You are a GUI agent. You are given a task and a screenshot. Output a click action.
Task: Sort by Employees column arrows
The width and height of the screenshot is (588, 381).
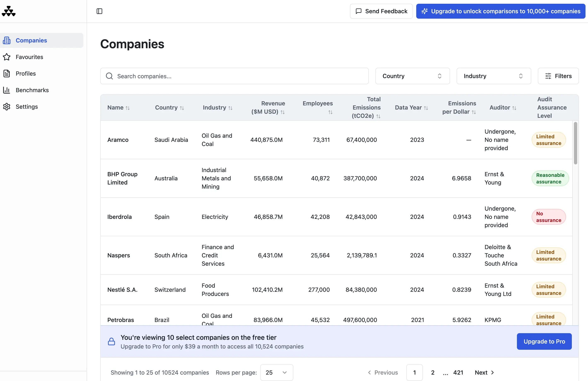(330, 112)
